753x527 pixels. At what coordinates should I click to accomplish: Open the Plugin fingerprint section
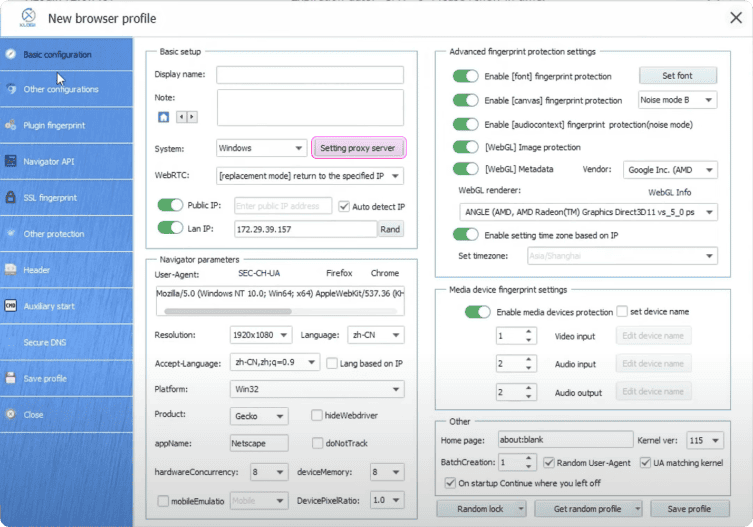coord(66,125)
